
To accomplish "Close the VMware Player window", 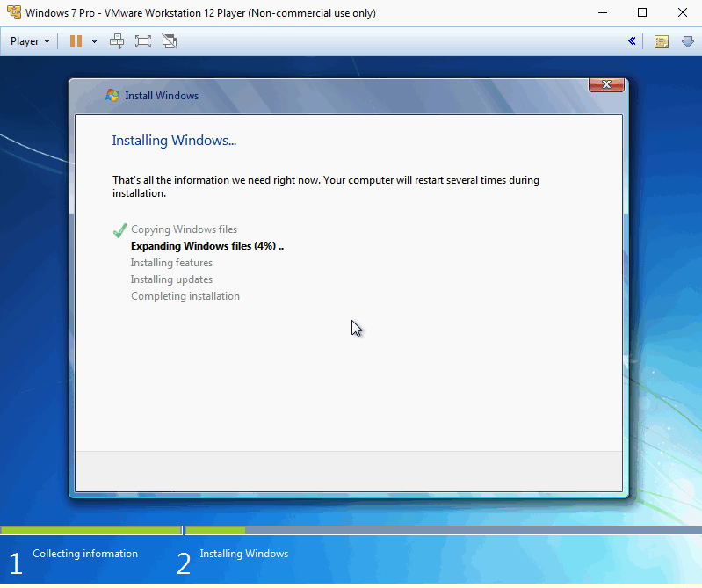I will click(x=683, y=12).
